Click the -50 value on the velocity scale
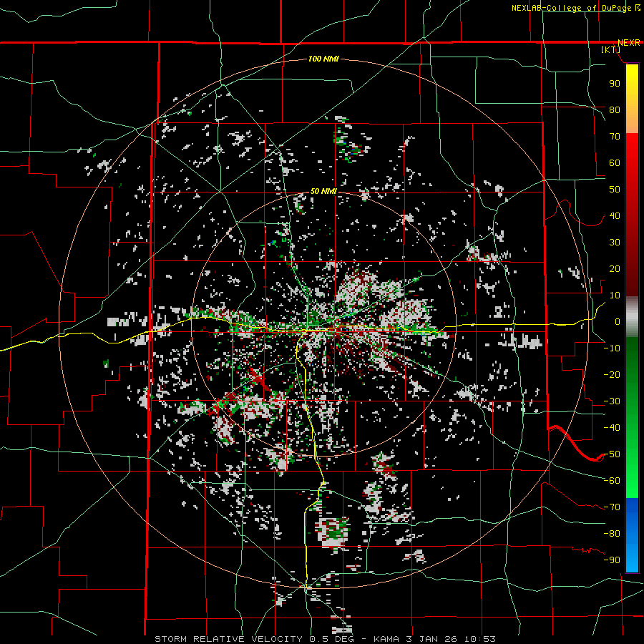The image size is (644, 644). pyautogui.click(x=612, y=454)
